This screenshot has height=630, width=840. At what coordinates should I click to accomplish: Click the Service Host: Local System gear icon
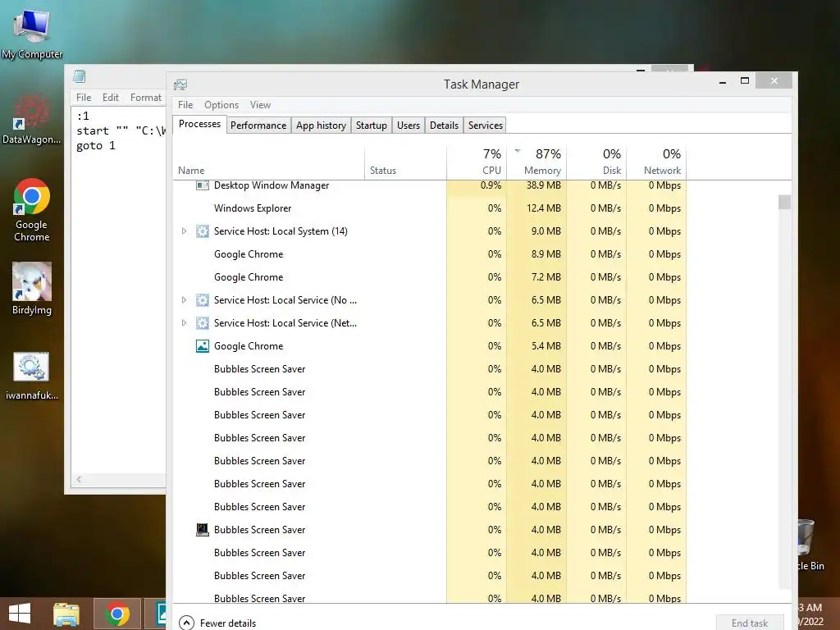(x=202, y=231)
